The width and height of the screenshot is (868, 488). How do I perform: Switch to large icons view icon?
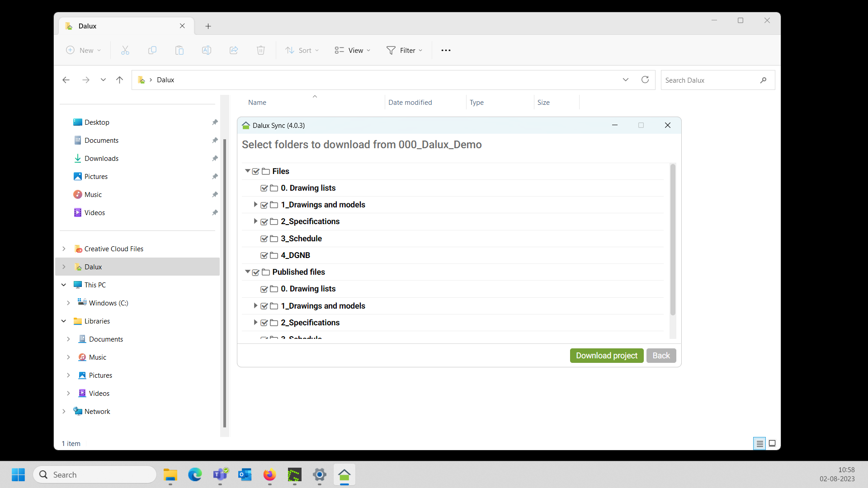point(772,443)
